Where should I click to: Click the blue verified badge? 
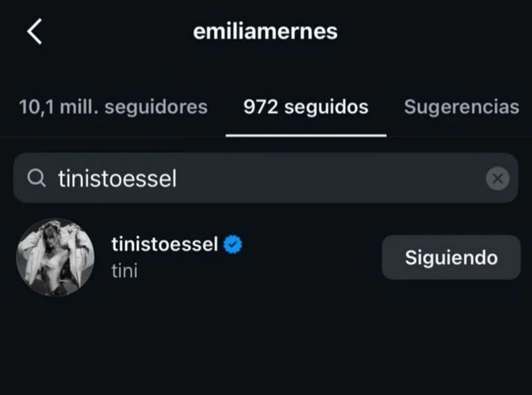coord(232,244)
